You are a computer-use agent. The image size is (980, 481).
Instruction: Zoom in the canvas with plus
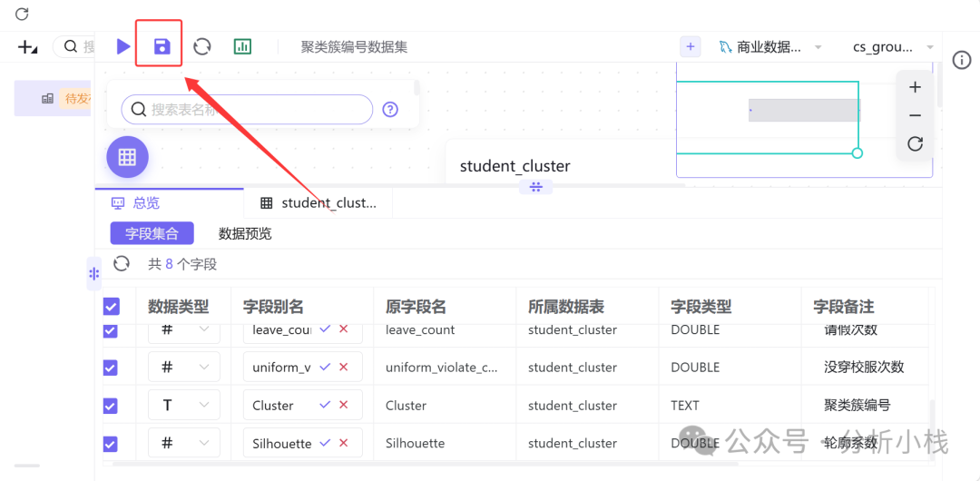pos(915,87)
